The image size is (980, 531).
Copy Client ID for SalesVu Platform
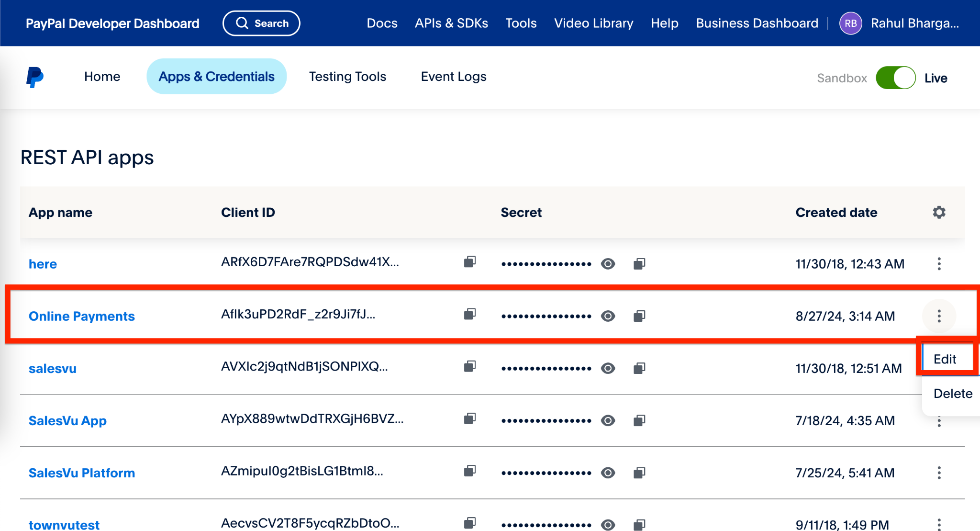469,471
